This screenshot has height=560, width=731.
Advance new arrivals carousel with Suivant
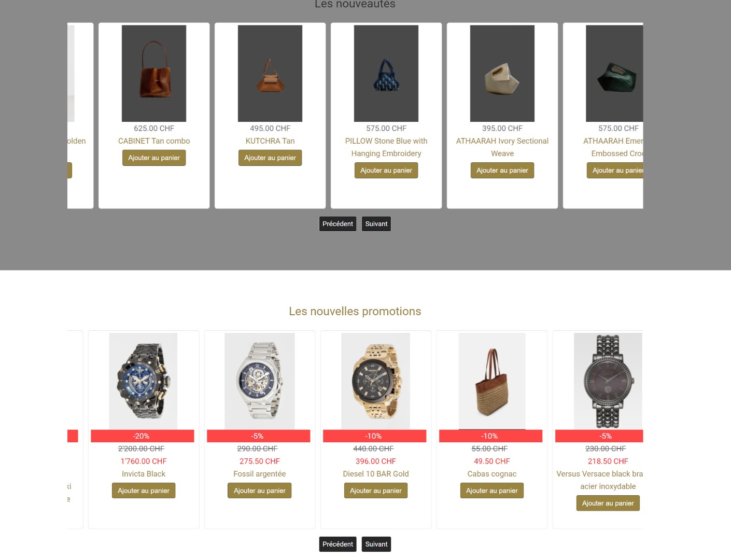pyautogui.click(x=376, y=224)
